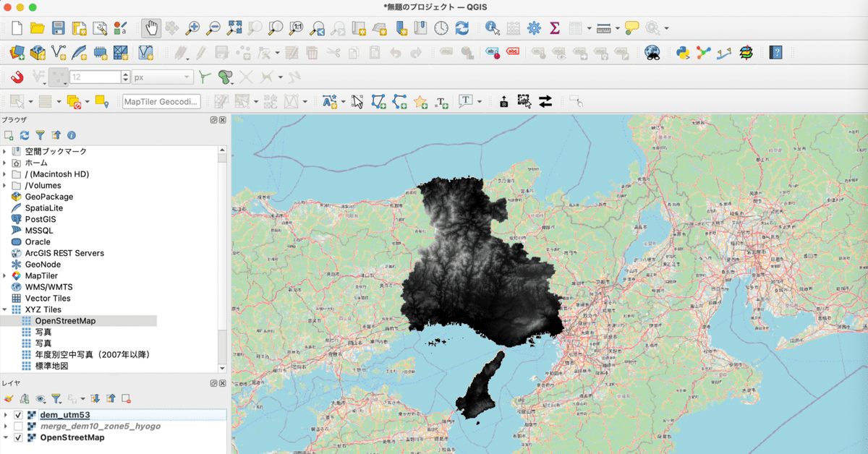Open the Identify Features tool
This screenshot has height=454, width=868.
(x=490, y=27)
